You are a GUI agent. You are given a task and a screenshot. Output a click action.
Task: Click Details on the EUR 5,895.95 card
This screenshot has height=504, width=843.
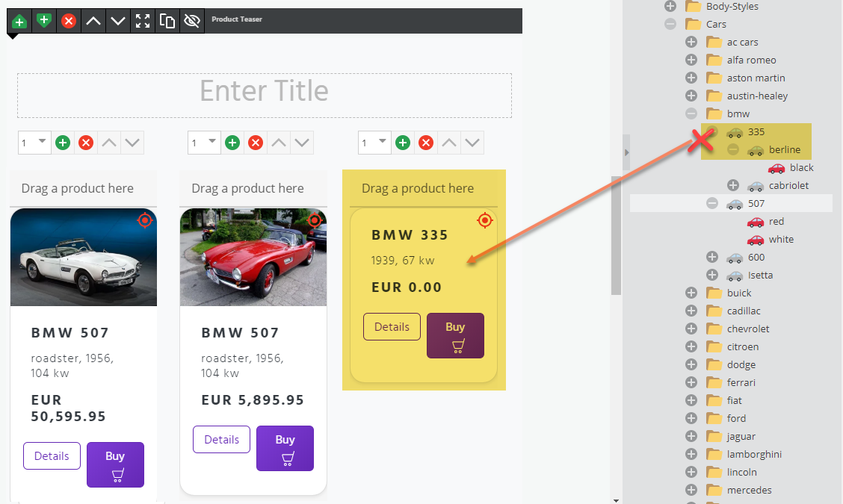221,440
